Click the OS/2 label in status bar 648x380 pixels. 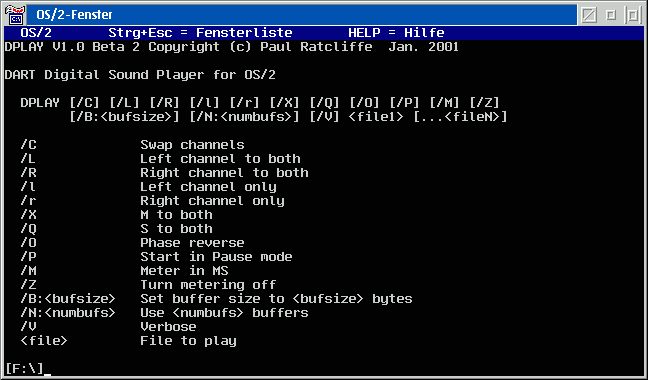[x=36, y=33]
